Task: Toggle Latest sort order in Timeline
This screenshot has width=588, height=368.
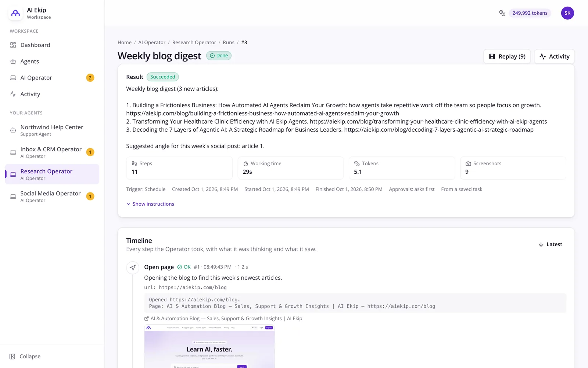Action: (550, 244)
